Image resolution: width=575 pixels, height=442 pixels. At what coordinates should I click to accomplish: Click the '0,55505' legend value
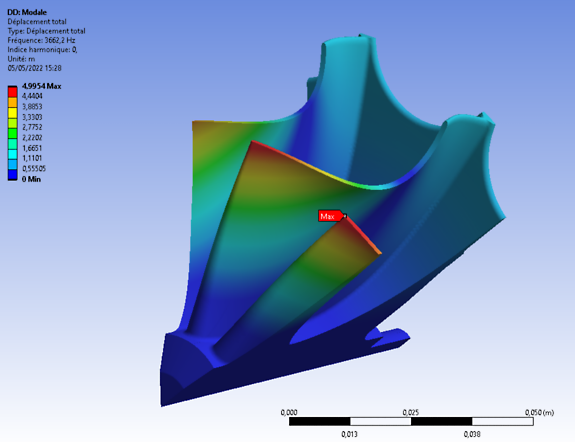(34, 169)
